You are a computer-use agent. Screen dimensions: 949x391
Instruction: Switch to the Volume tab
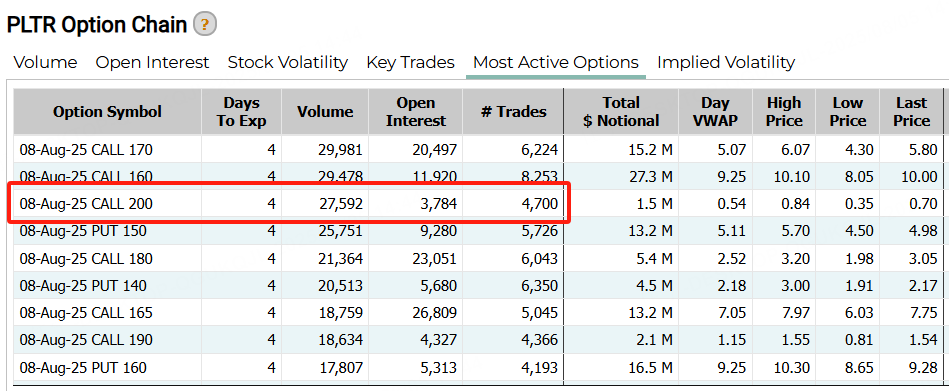point(45,62)
